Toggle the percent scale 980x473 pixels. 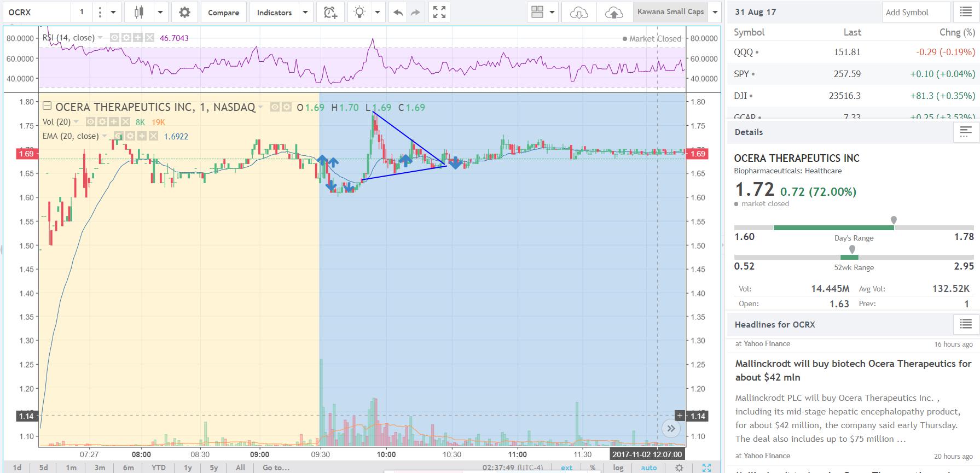[593, 468]
